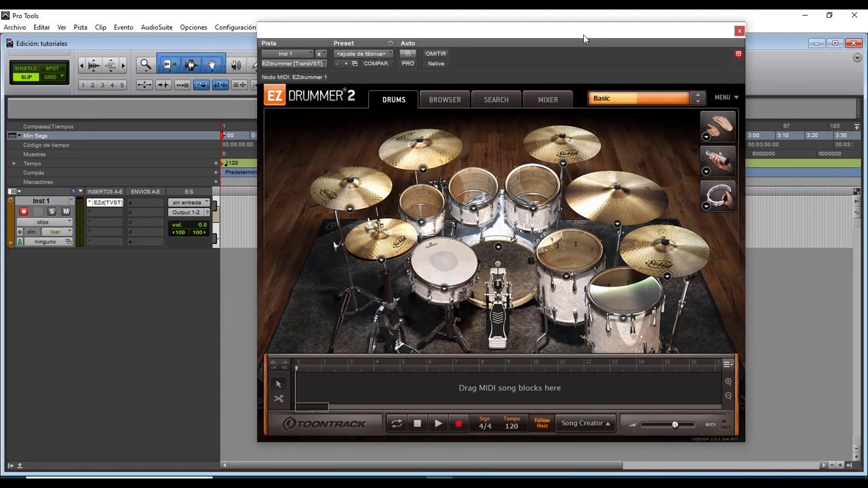Click the horizontal zoom out arrow
The height and width of the screenshot is (488, 868).
pyautogui.click(x=81, y=65)
